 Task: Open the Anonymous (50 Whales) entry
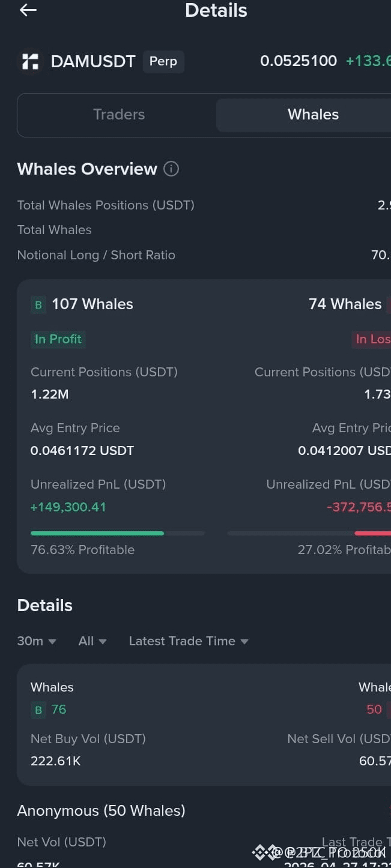click(x=101, y=811)
